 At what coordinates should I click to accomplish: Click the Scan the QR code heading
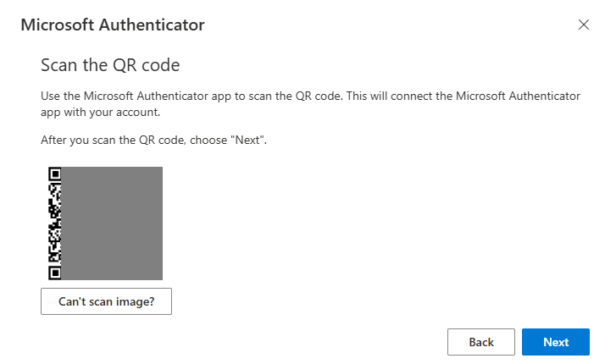110,65
